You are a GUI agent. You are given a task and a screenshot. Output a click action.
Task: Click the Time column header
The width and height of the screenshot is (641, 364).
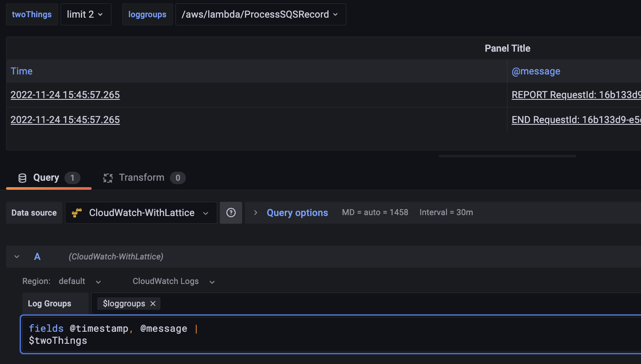coord(21,71)
